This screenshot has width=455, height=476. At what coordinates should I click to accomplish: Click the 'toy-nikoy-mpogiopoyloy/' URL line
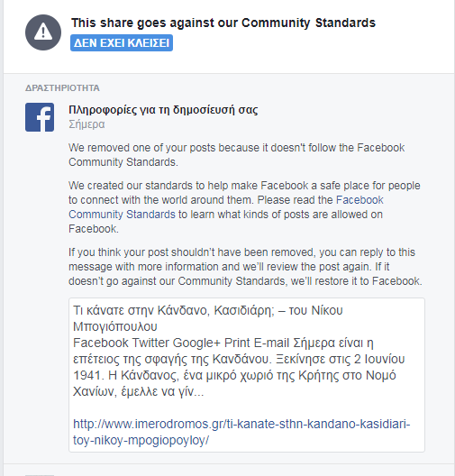[x=141, y=440]
